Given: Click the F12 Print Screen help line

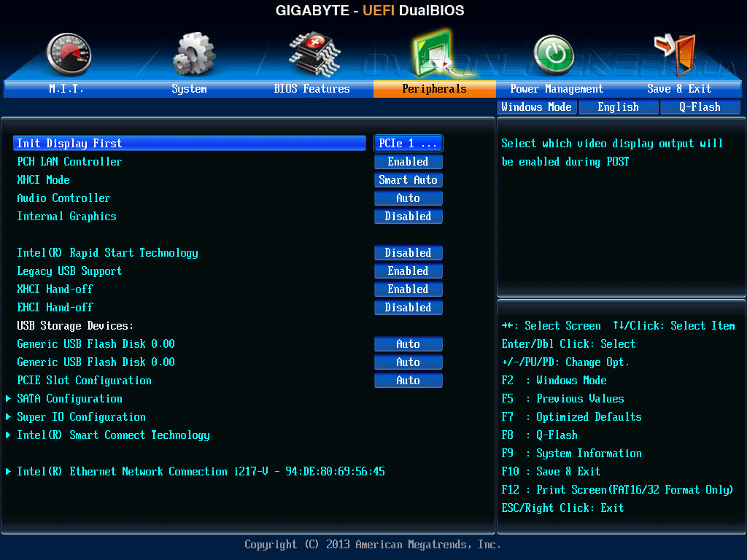Looking at the screenshot, I should point(617,489).
